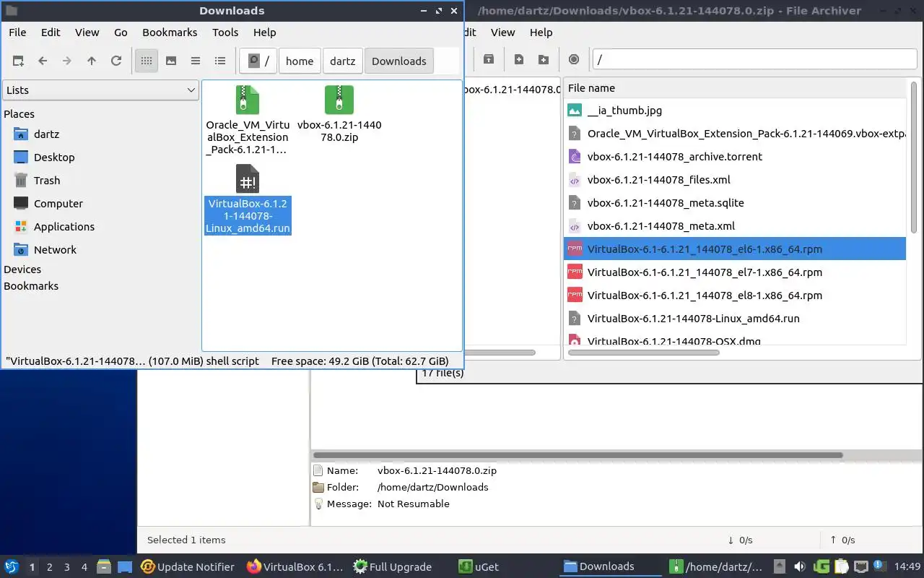Sort by File name column header
The image size is (924, 578).
click(734, 87)
